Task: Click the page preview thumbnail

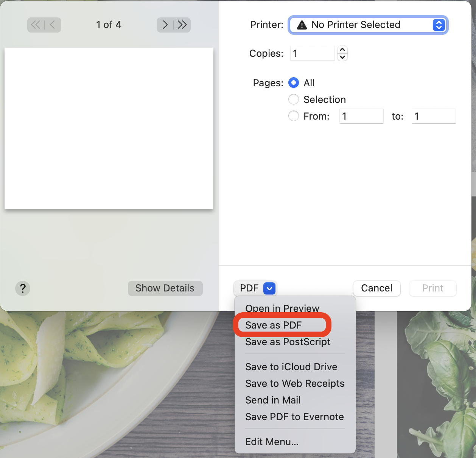Action: (x=109, y=128)
